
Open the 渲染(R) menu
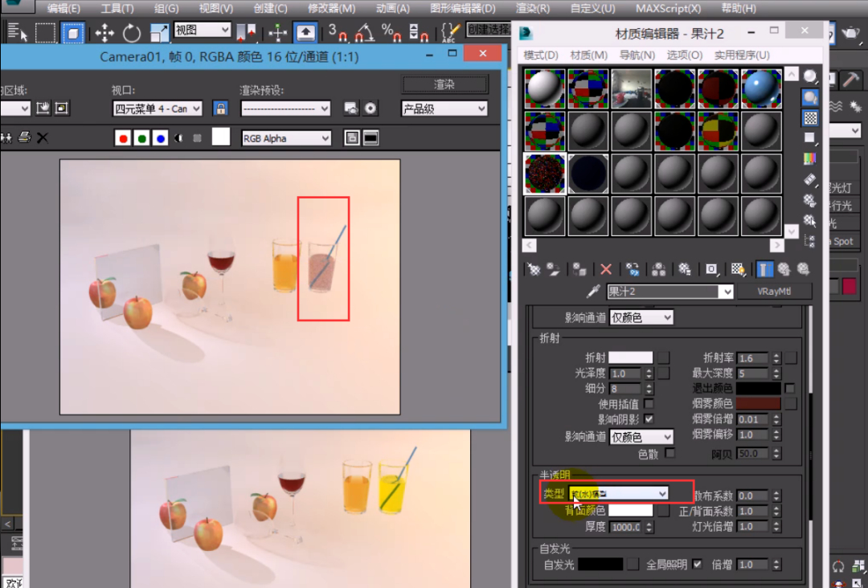pos(532,9)
